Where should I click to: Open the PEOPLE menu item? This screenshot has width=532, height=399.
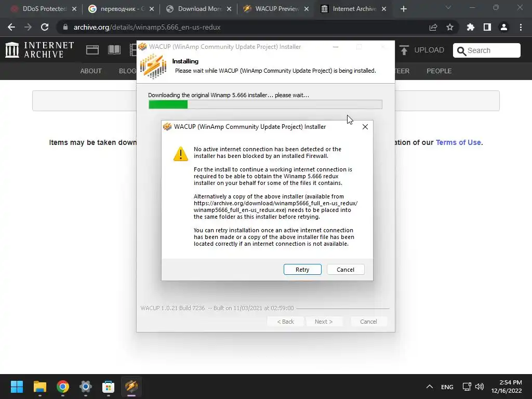point(439,71)
